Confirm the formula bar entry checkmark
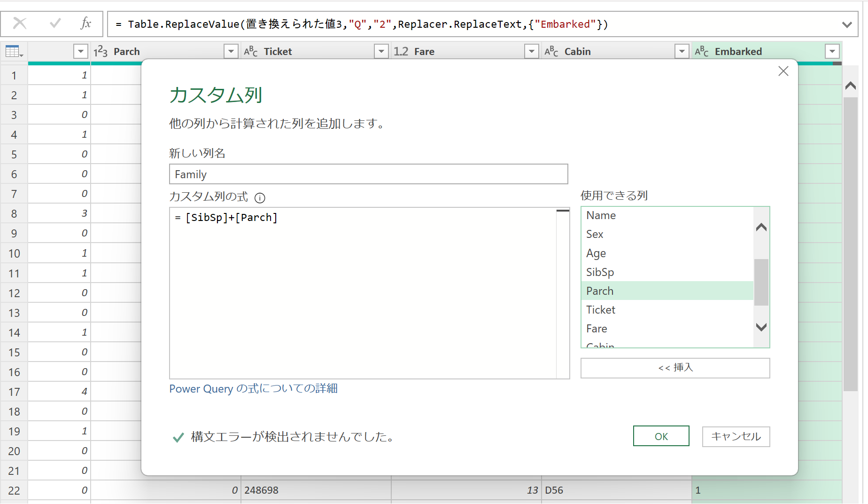Viewport: 868px width, 504px height. click(55, 23)
